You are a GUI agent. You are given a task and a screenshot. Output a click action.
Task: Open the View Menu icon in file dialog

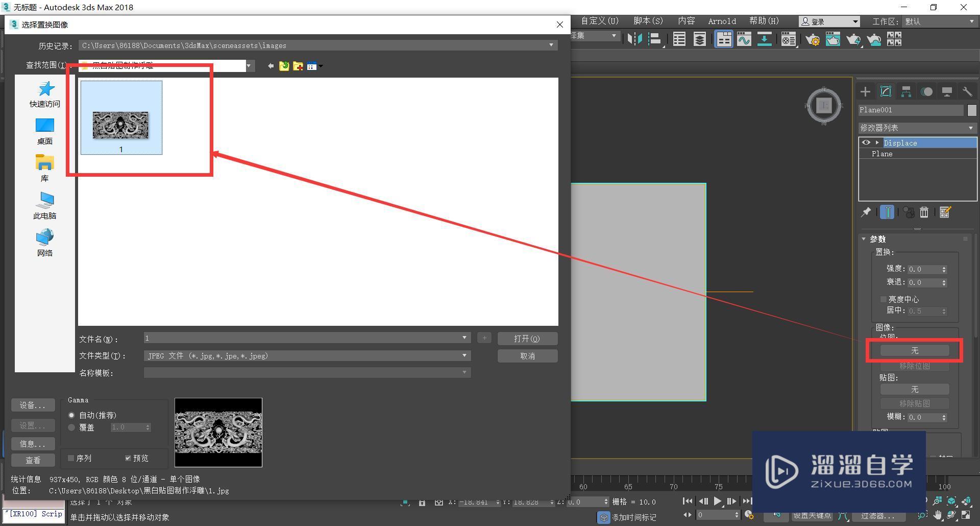point(314,66)
